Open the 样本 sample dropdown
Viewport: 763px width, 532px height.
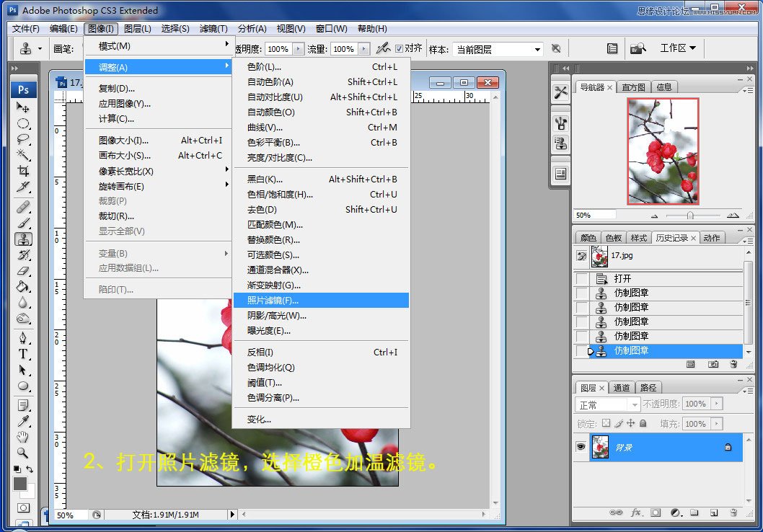click(x=498, y=49)
